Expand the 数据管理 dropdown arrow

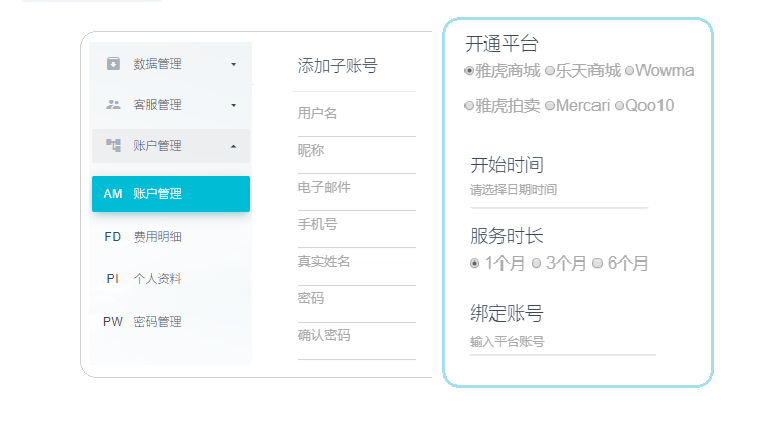pos(234,64)
